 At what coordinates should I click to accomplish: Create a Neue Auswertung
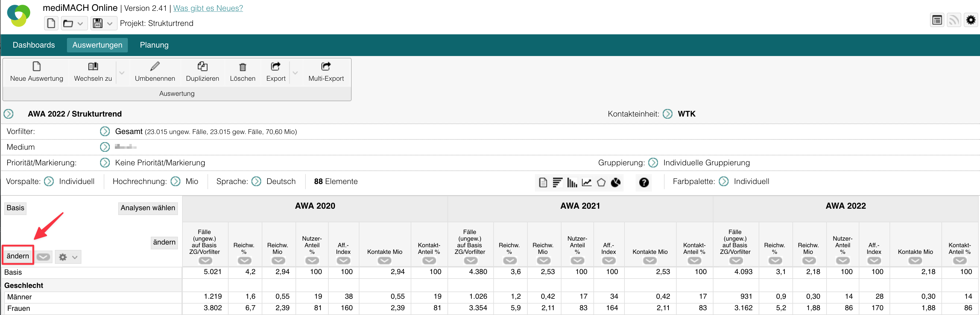click(x=36, y=72)
